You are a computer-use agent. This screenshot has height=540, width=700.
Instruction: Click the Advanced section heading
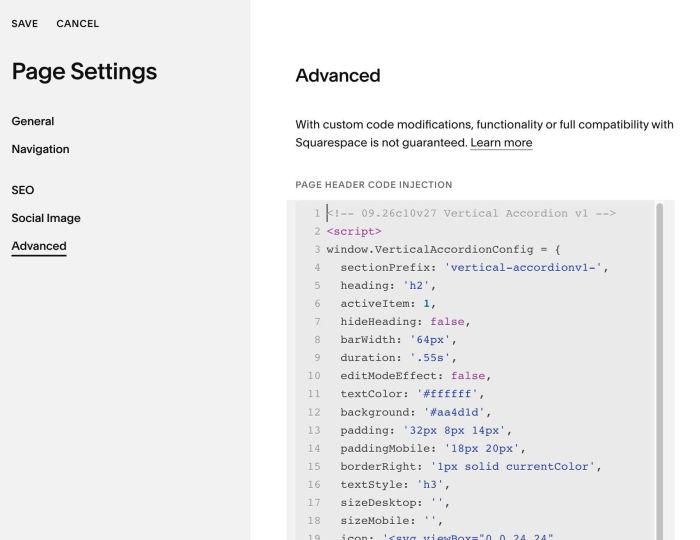338,75
